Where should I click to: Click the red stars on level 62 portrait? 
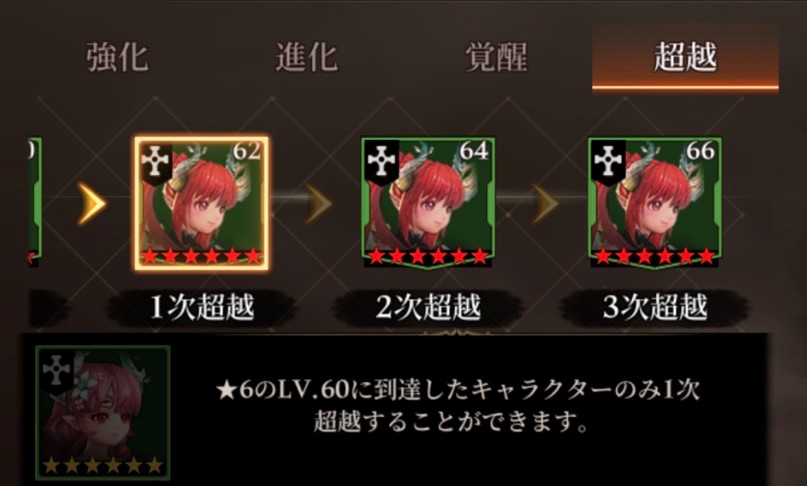pos(201,256)
